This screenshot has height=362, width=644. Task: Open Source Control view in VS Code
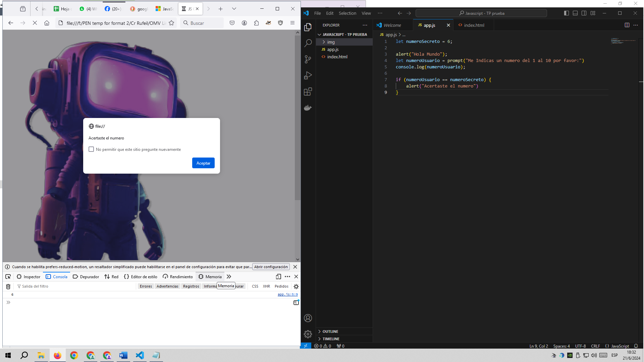(308, 59)
